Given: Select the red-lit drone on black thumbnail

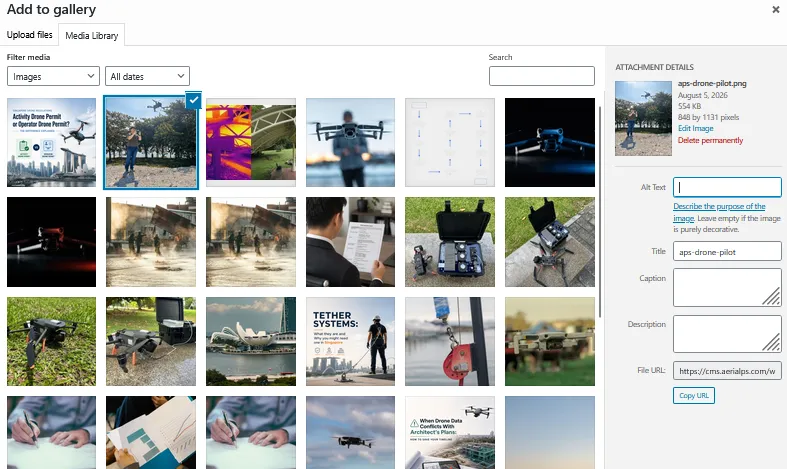Looking at the screenshot, I should click(x=51, y=242).
